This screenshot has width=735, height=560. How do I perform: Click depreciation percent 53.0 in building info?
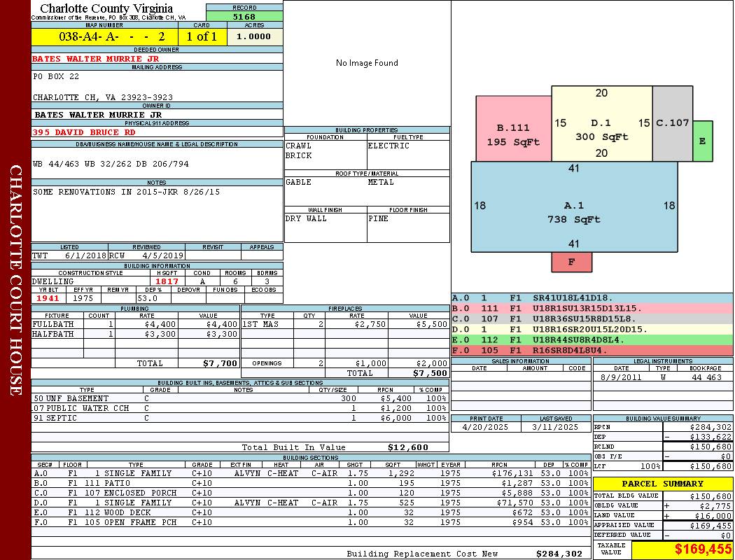click(148, 298)
